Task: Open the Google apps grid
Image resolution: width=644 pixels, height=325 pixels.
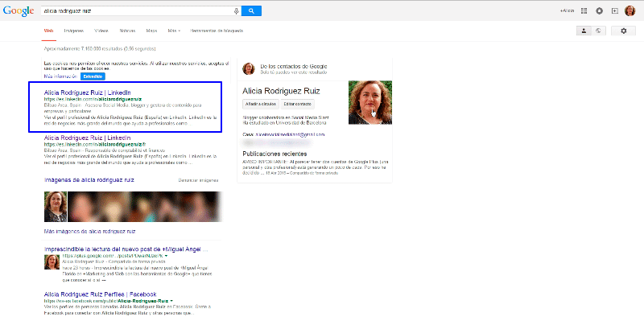Action: coord(584,10)
